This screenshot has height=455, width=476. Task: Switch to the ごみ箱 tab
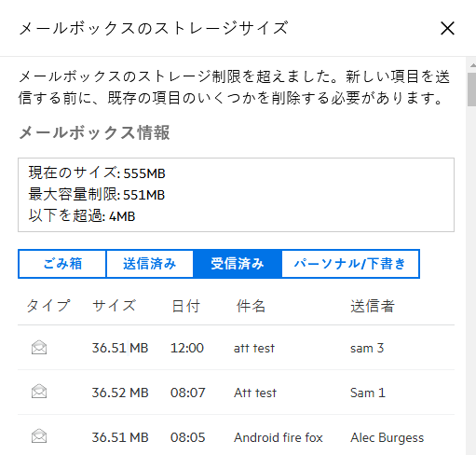[x=62, y=264]
